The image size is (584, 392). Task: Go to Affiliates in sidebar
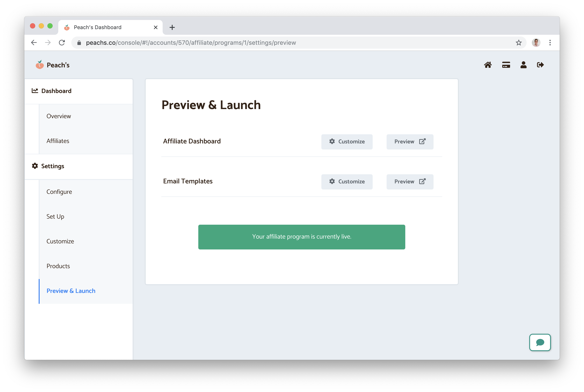[x=58, y=141]
